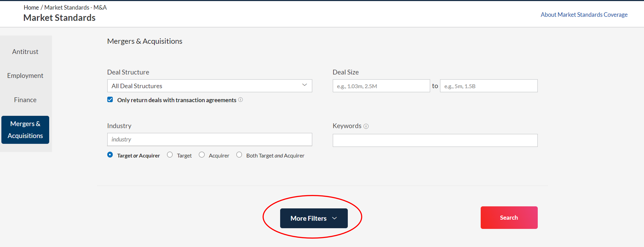Click the info icon beside transaction agreements checkbox
Image resolution: width=644 pixels, height=247 pixels.
point(241,100)
